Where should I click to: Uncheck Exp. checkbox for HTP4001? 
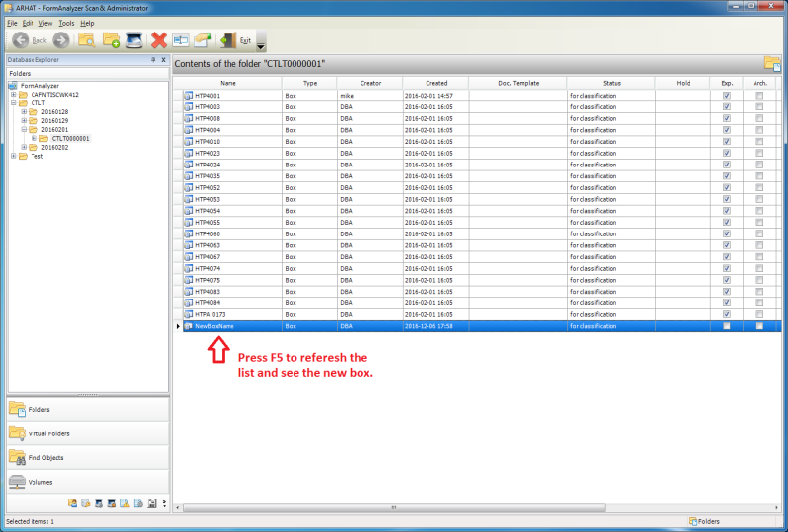point(727,95)
